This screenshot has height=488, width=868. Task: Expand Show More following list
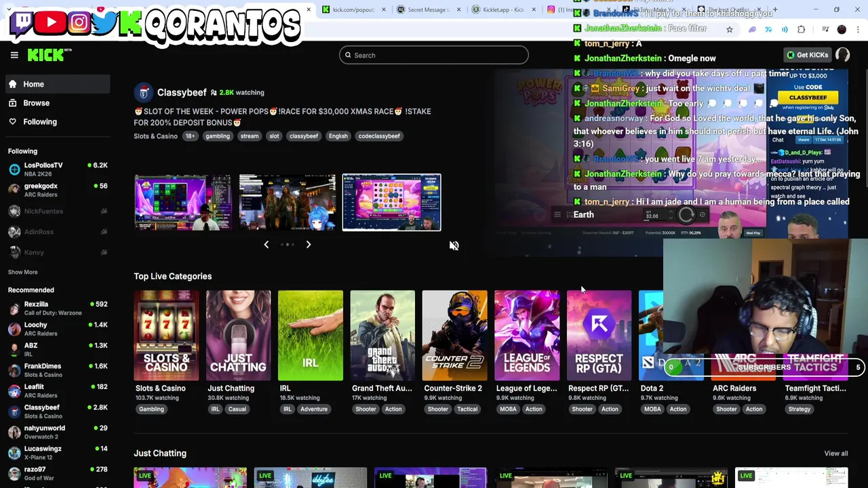[22, 272]
